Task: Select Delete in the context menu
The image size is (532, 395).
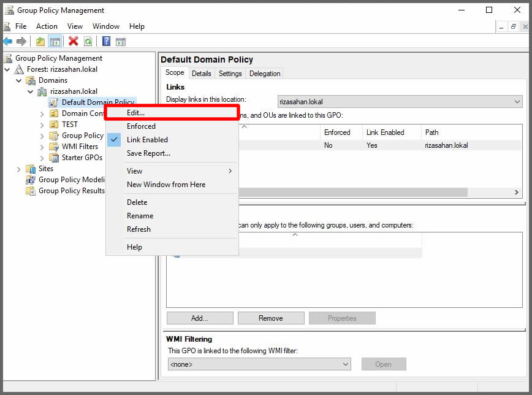Action: [172, 202]
